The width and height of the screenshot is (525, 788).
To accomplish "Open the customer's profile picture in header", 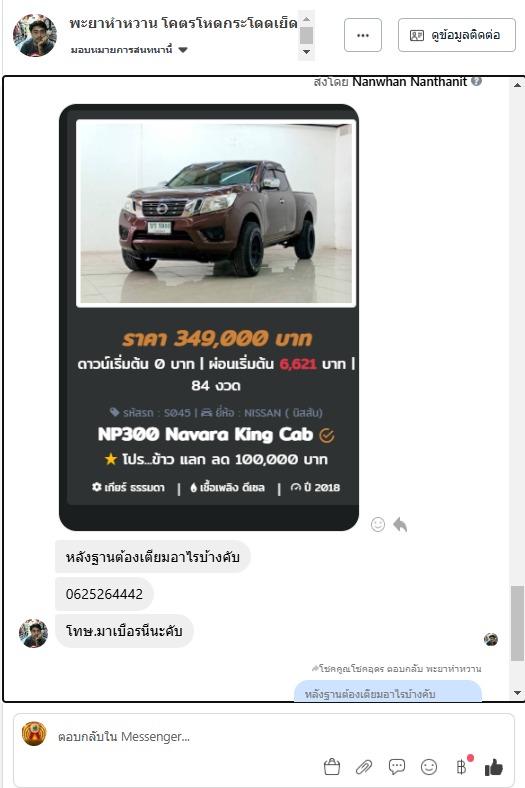I will tap(35, 35).
